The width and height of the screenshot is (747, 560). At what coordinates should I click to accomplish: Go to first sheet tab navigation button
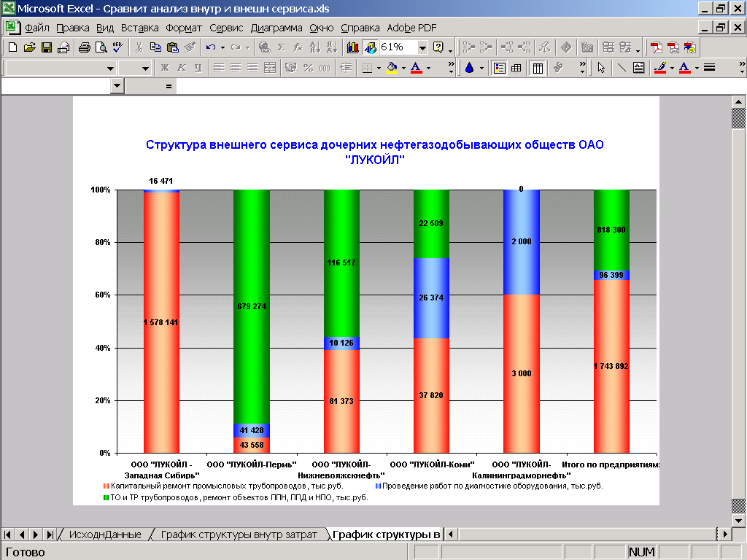(7, 534)
